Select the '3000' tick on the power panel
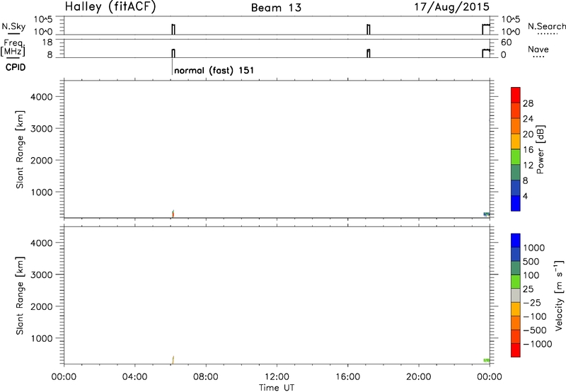Screen dimensions: 566x392 pyautogui.click(x=42, y=129)
